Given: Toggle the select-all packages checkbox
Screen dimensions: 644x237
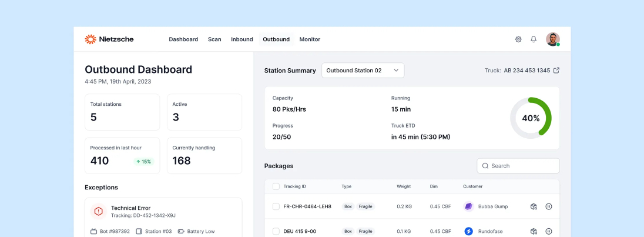Looking at the screenshot, I should pos(276,186).
